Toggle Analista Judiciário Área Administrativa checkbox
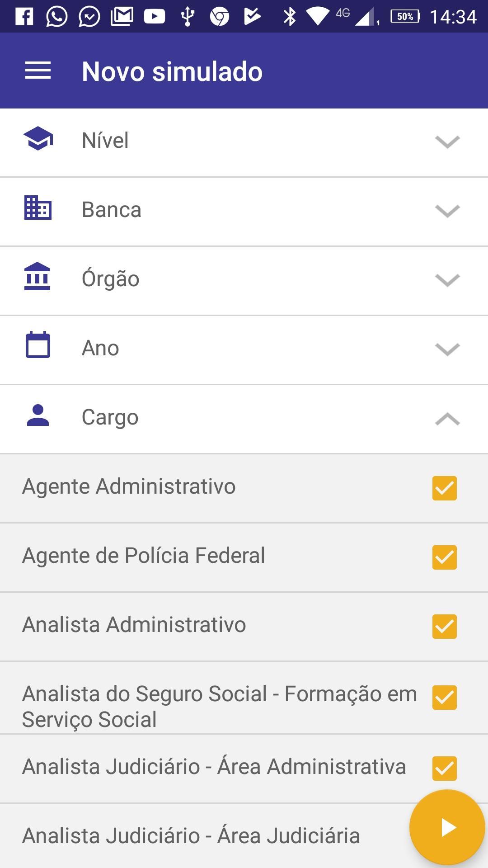This screenshot has width=488, height=868. [x=445, y=769]
